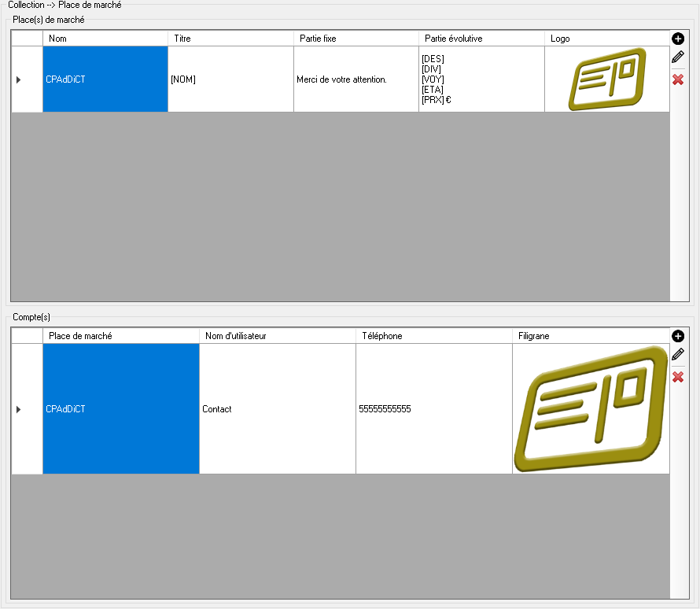700x609 pixels.
Task: Click the add marketplace plus icon
Action: [x=678, y=39]
